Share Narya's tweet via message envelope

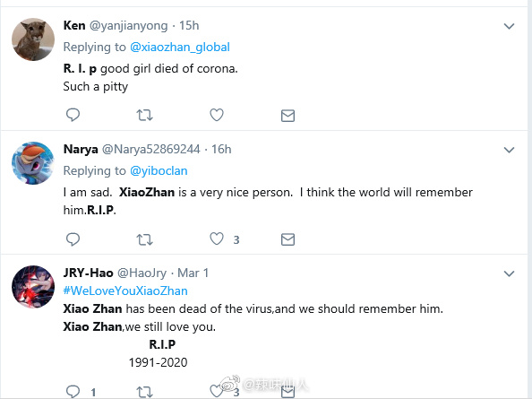(x=287, y=239)
